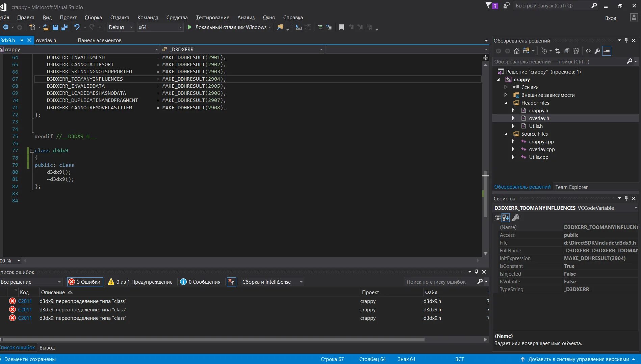Image resolution: width=641 pixels, height=364 pixels.
Task: Sync with active document icon
Action: click(x=558, y=51)
